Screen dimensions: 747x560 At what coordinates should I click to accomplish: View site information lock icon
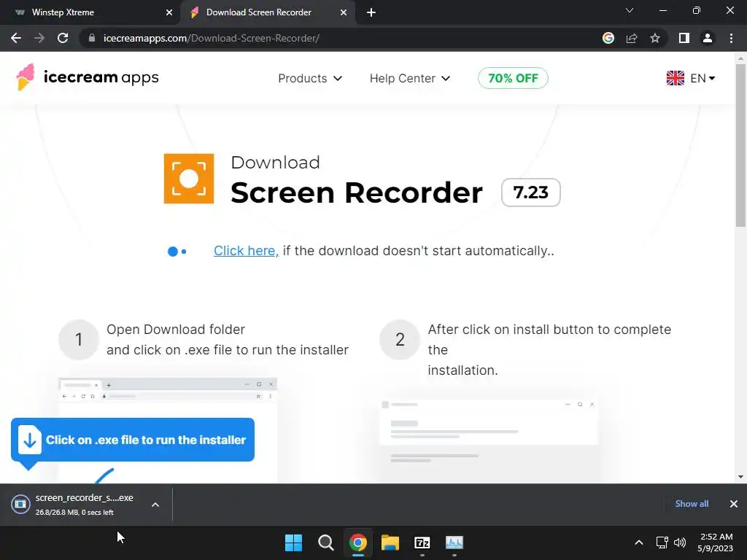pyautogui.click(x=92, y=38)
